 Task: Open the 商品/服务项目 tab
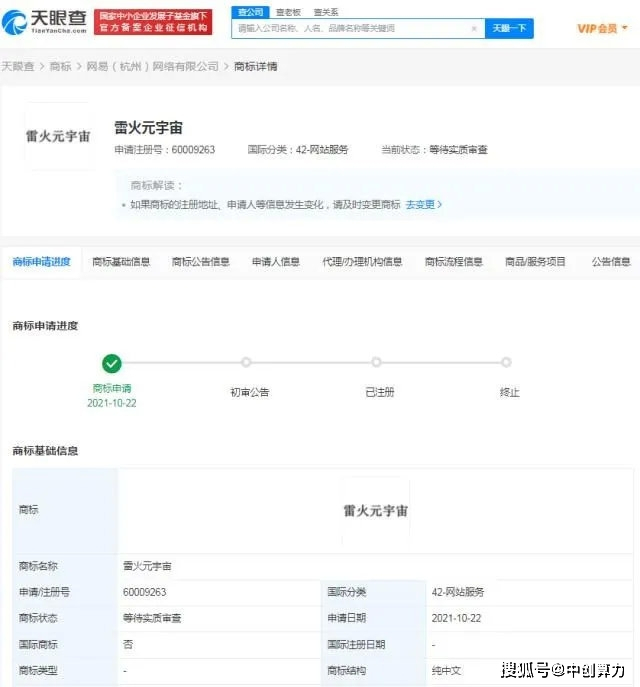pyautogui.click(x=535, y=262)
